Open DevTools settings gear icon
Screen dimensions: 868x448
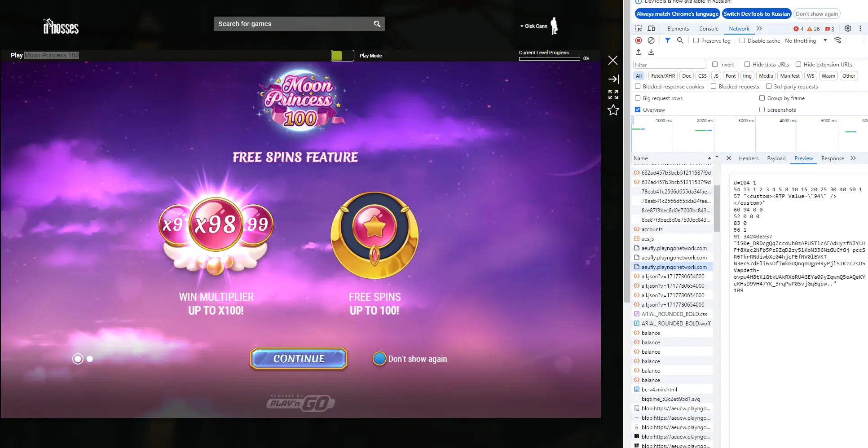[x=848, y=28]
